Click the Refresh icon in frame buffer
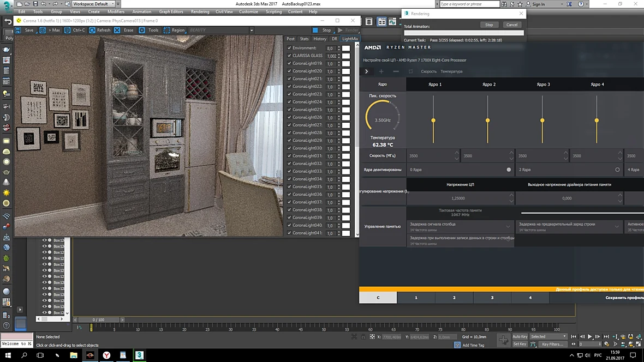 coord(92,30)
